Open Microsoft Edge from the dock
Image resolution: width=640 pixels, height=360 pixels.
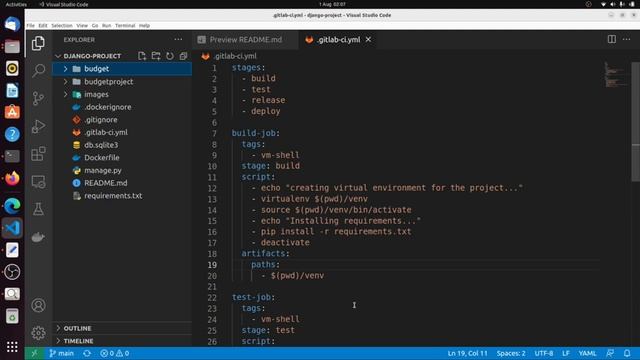[x=12, y=206]
